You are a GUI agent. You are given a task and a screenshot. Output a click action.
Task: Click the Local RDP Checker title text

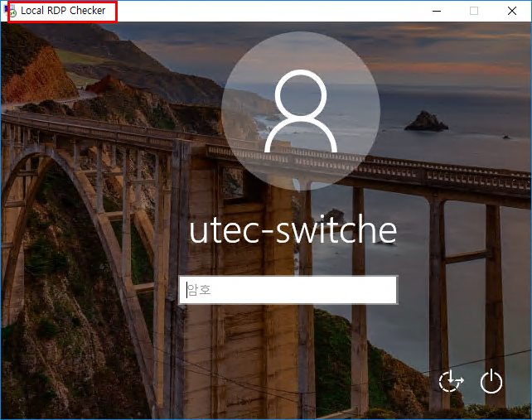point(63,11)
